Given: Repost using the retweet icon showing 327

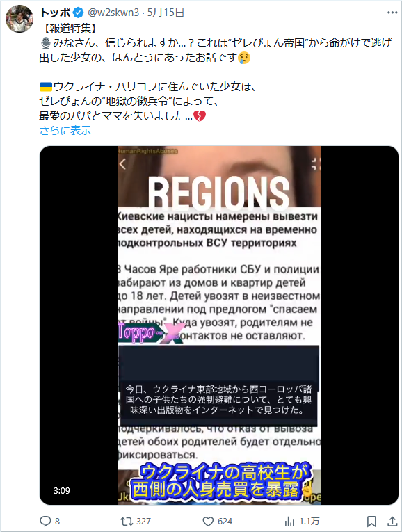Looking at the screenshot, I should tap(127, 521).
